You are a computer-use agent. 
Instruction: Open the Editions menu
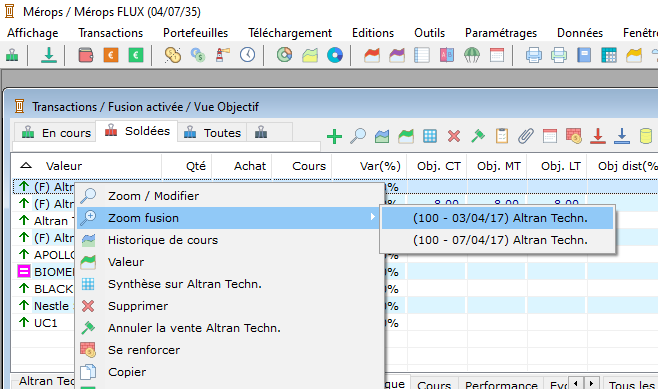click(x=373, y=33)
